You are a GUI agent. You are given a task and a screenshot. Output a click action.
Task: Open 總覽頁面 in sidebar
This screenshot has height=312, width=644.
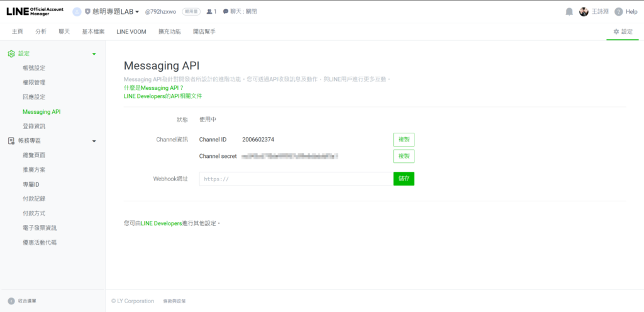(x=34, y=155)
